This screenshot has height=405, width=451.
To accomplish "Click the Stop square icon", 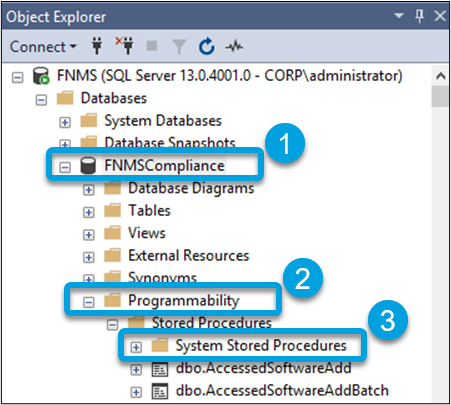I will point(152,46).
